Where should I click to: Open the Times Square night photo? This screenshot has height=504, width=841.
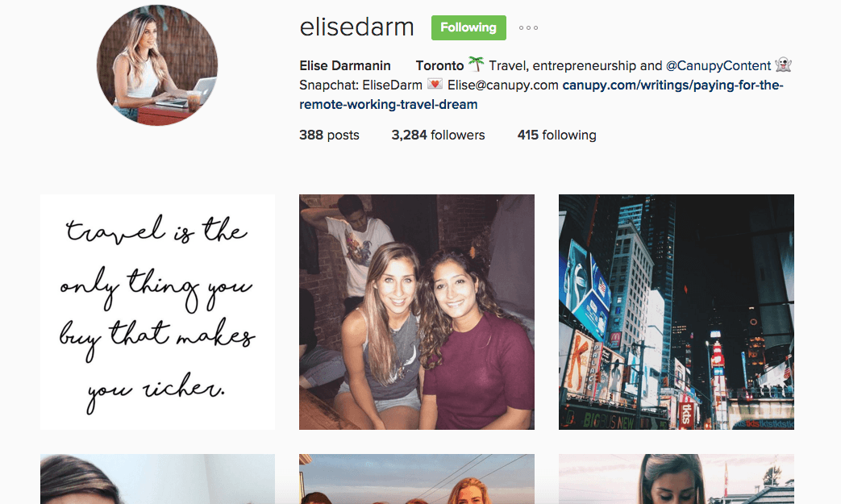(677, 312)
